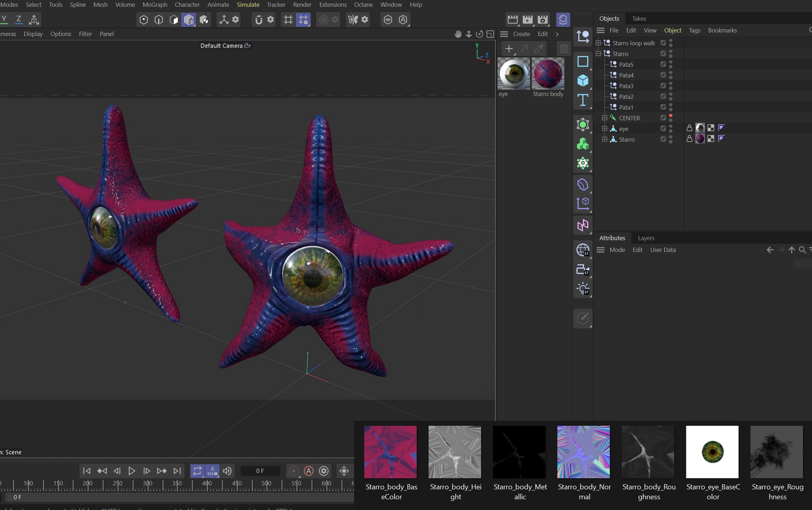Click the viewport rotate icon
The image size is (812, 510).
(479, 34)
